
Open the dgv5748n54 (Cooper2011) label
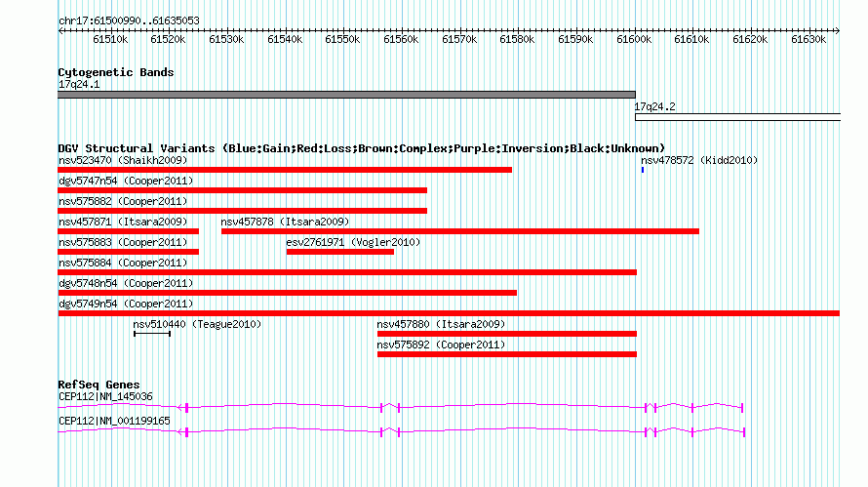(126, 283)
